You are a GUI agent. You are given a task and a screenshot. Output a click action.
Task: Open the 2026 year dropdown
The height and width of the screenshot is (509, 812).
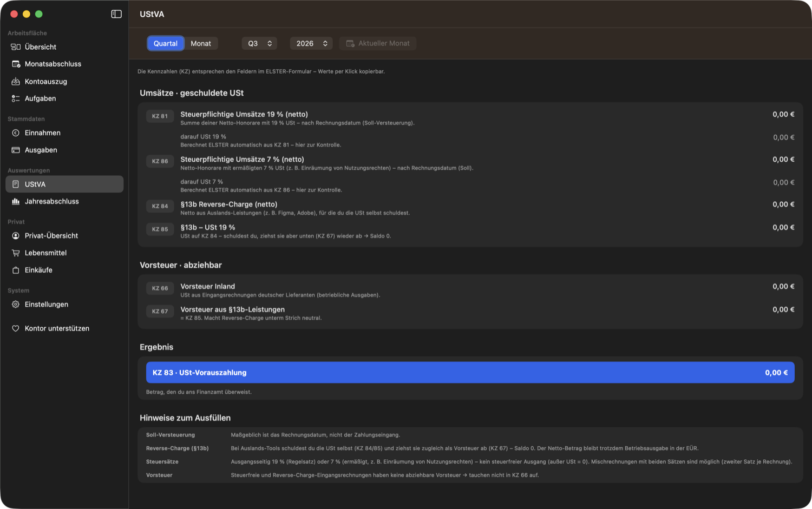pyautogui.click(x=311, y=43)
